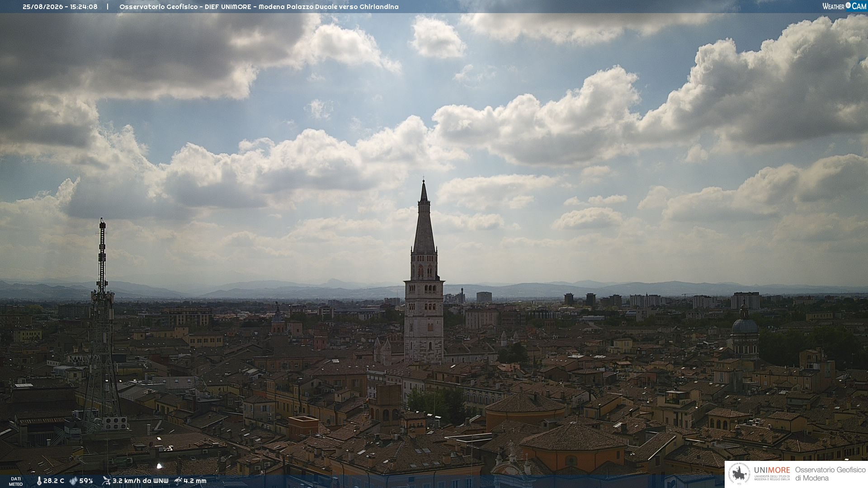Click the Modena Palazzo Ducale caption text

pyautogui.click(x=329, y=7)
